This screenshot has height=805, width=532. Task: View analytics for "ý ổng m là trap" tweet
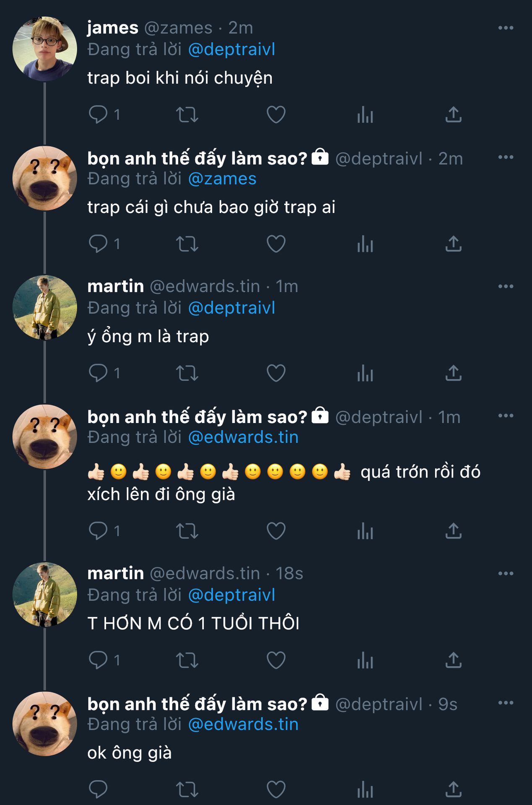[365, 373]
